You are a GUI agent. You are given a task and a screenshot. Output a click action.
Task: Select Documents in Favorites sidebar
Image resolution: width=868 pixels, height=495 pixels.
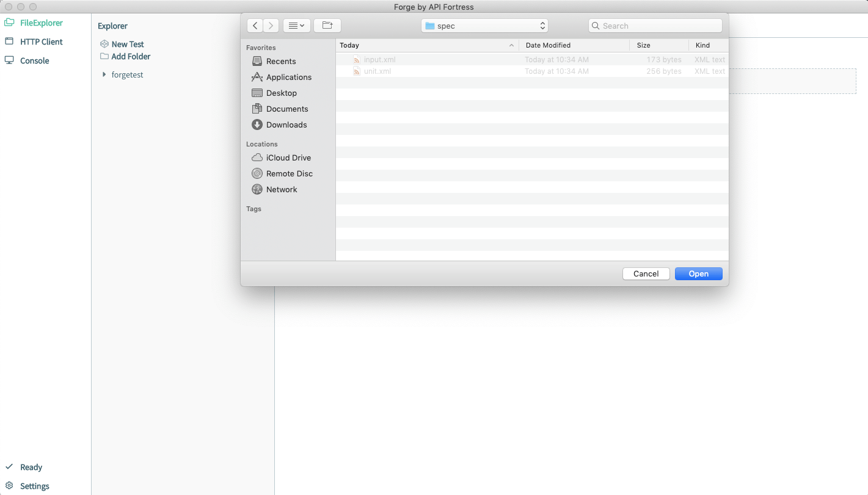point(286,109)
